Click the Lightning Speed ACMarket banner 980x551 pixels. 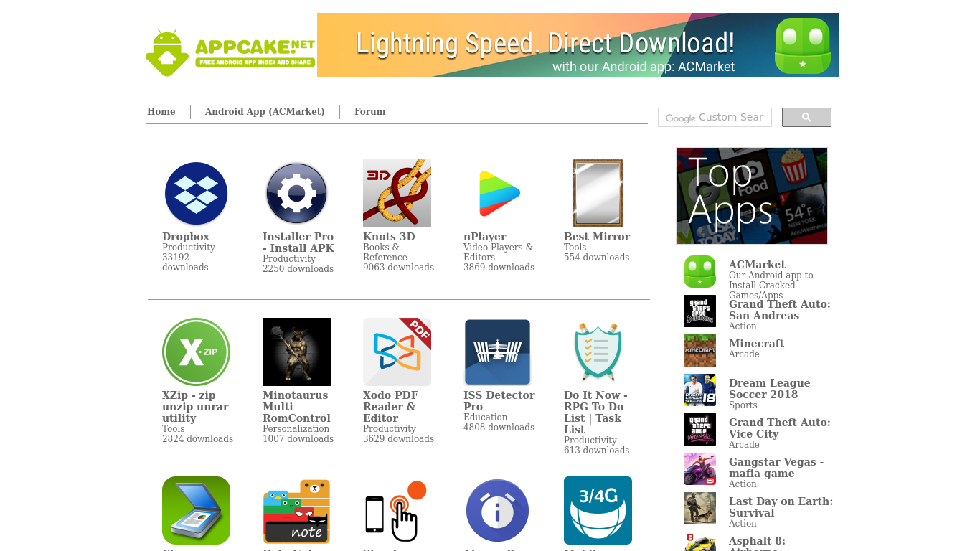point(578,45)
